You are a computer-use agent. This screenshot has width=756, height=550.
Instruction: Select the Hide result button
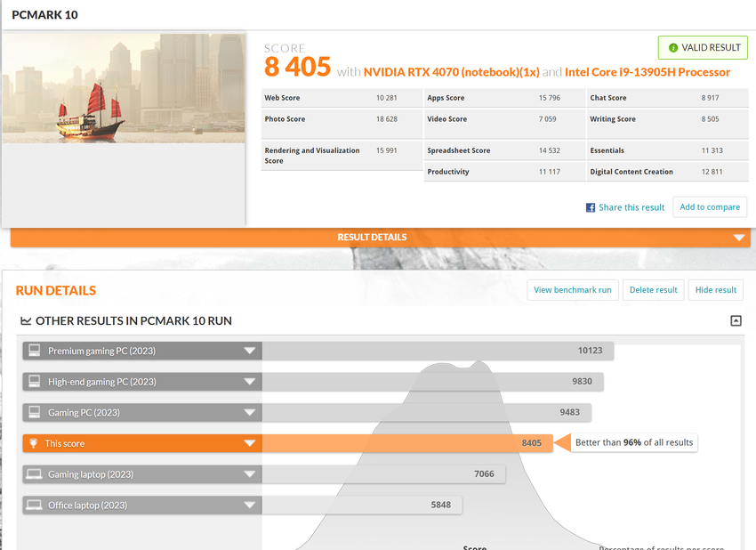715,290
